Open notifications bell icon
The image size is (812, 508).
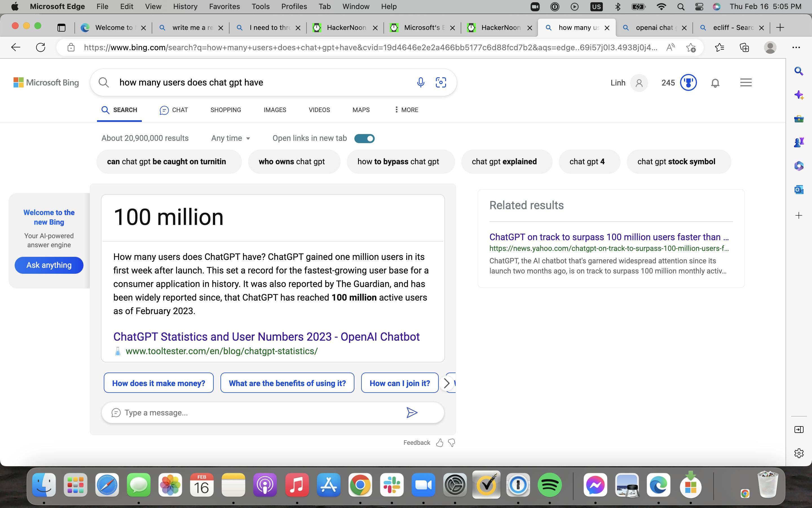point(715,83)
